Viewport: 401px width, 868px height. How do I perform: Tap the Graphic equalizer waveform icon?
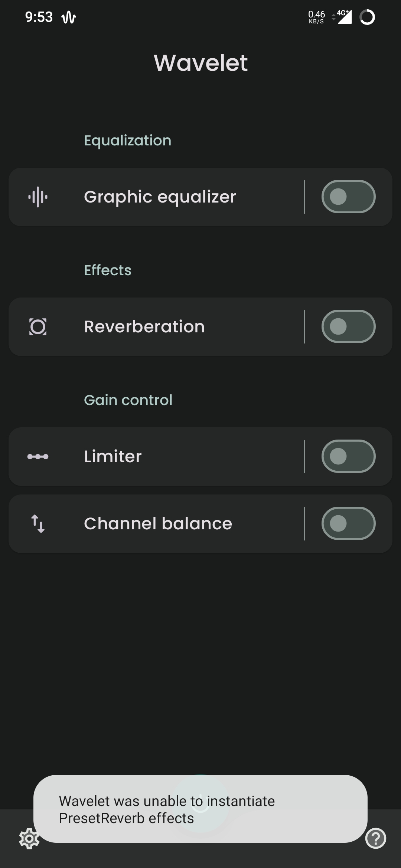click(x=38, y=197)
